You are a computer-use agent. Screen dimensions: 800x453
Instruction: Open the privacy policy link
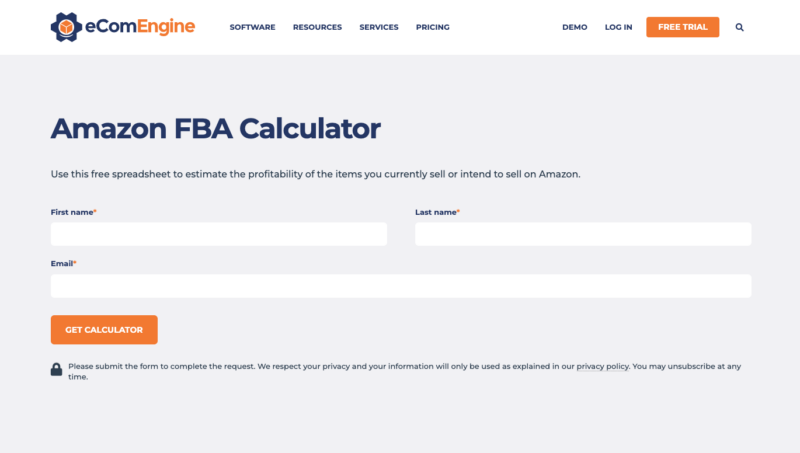603,366
